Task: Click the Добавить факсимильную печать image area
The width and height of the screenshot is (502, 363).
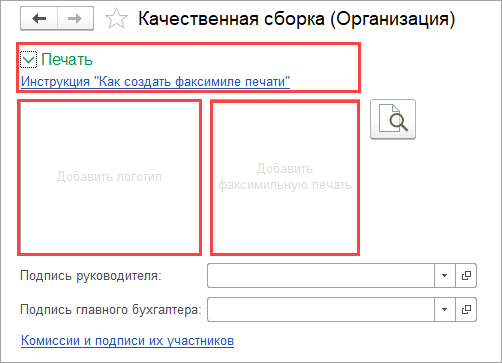Action: pos(285,178)
